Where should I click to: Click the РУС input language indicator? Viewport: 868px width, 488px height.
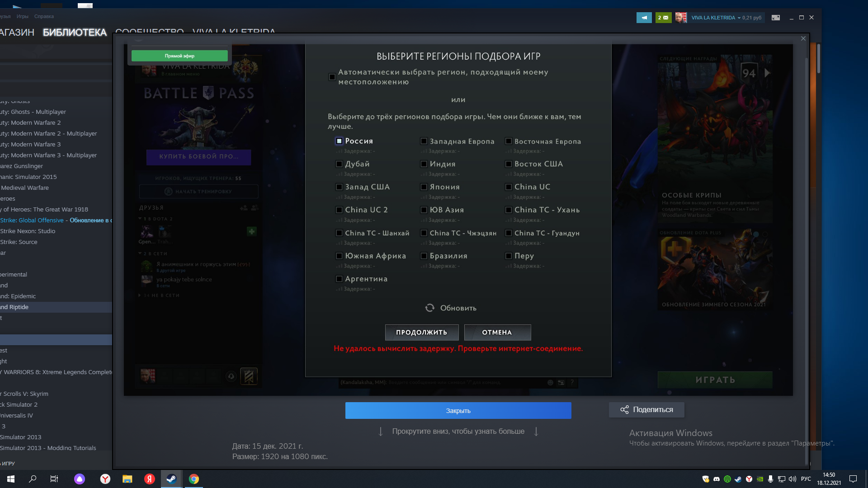(806, 479)
